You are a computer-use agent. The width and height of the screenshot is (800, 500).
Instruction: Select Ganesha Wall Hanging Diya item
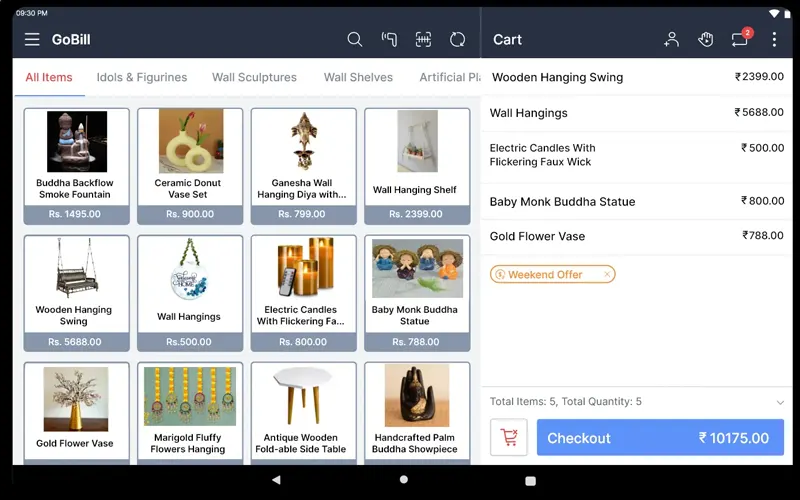pos(304,166)
